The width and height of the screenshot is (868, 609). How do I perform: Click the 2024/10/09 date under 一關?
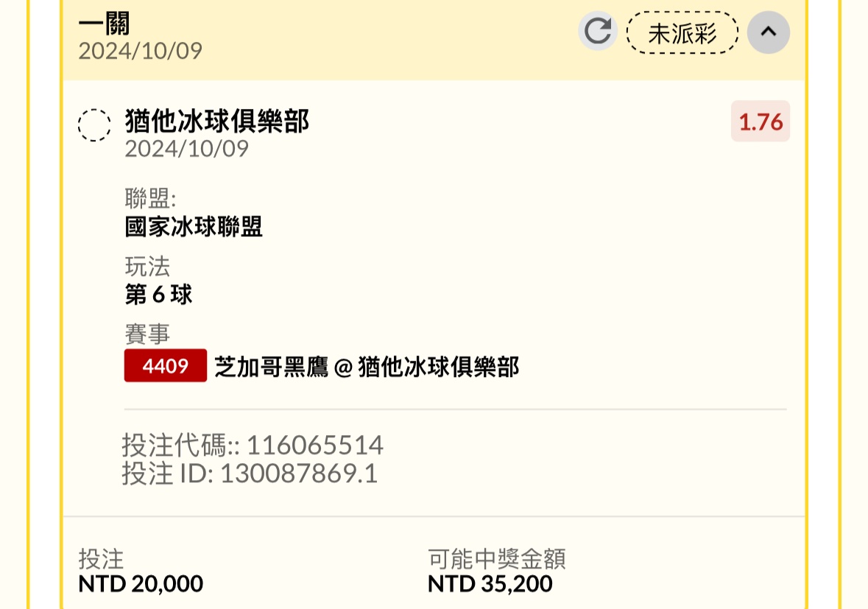pyautogui.click(x=140, y=51)
